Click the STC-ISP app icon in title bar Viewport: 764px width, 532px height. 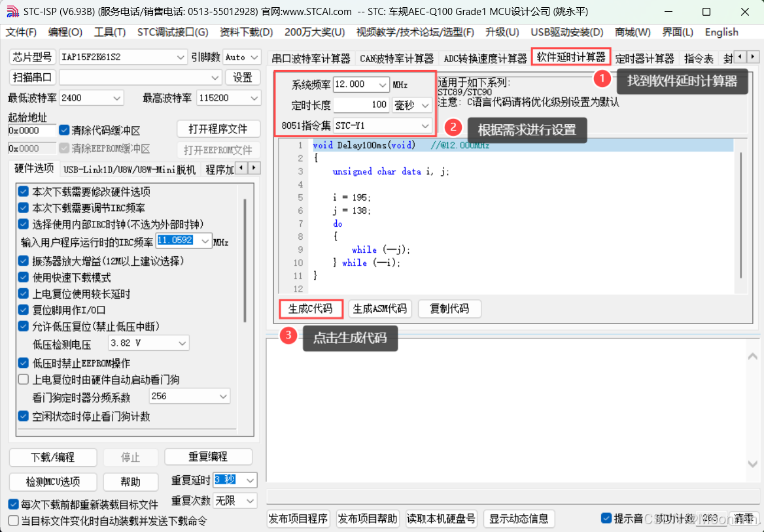[12, 12]
